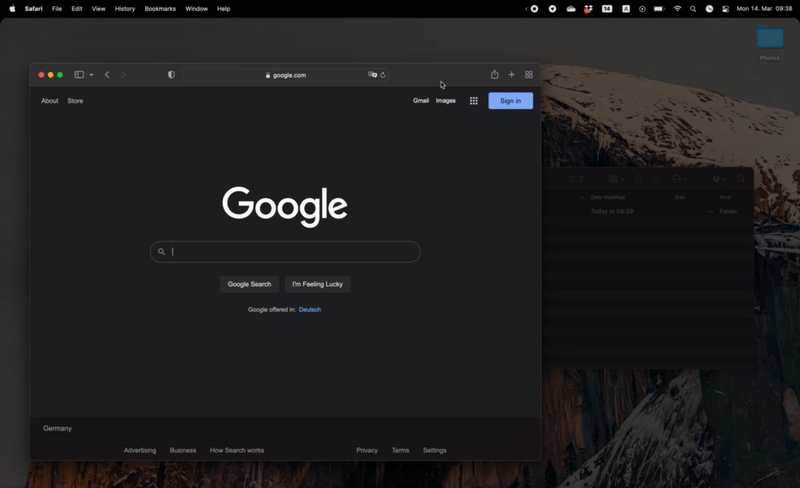Sort by Kind column in Finder
The image size is (800, 488).
coord(725,197)
